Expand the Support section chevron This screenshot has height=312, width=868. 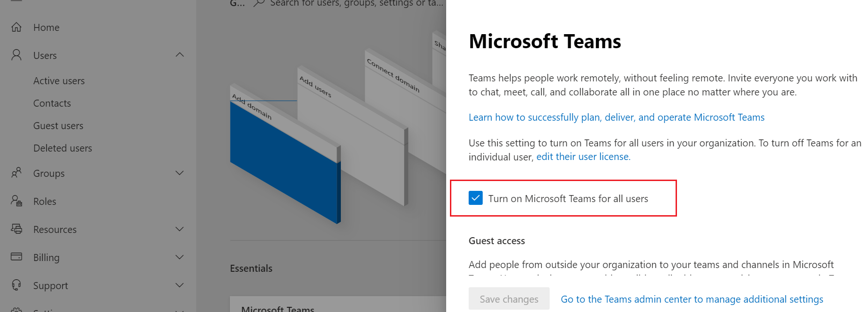click(x=179, y=285)
